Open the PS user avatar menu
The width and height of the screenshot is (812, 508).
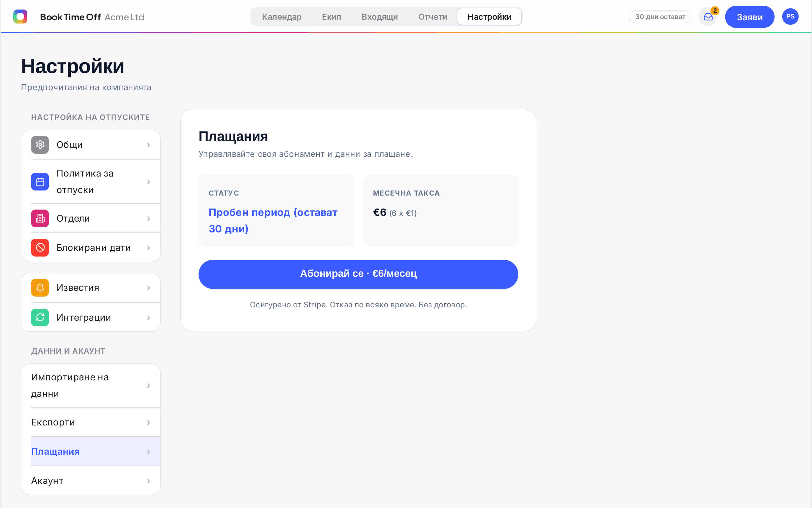[x=790, y=17]
